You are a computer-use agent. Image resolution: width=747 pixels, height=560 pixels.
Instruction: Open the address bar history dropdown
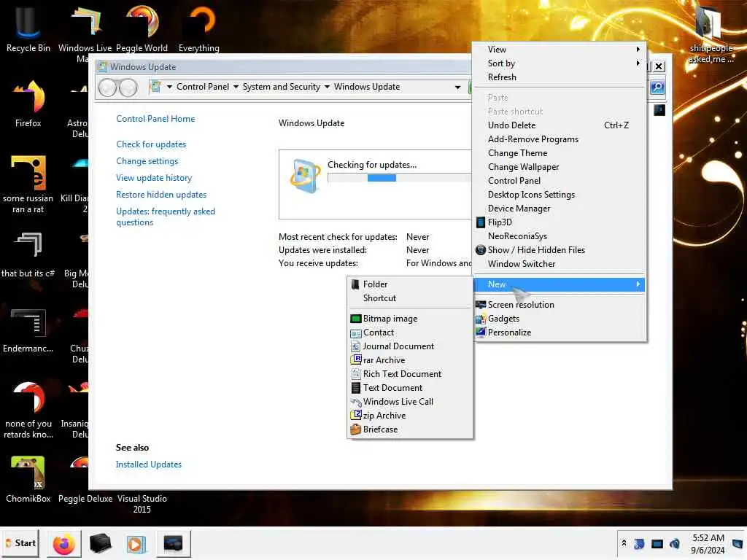click(457, 87)
